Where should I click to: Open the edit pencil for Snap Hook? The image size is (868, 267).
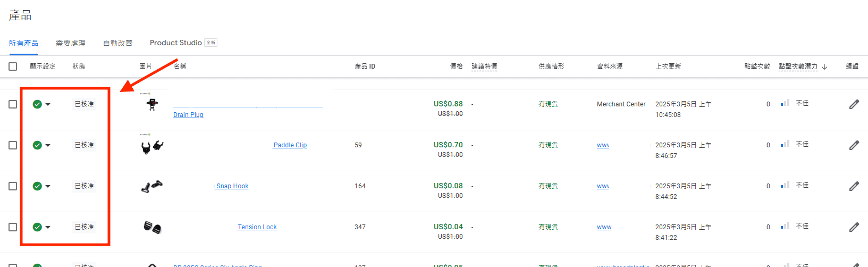coord(854,186)
